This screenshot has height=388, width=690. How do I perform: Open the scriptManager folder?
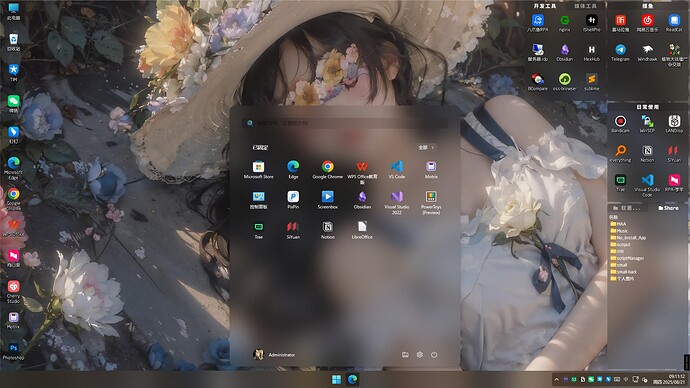[627, 258]
